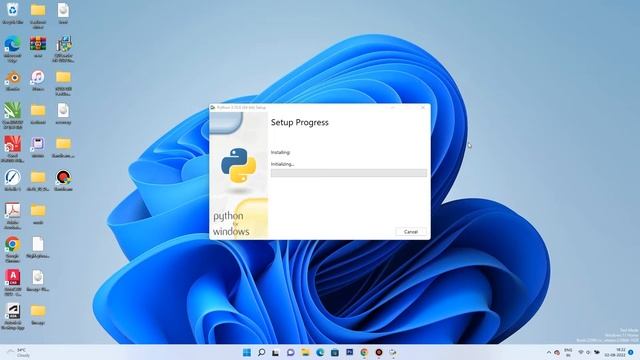Viewport: 640px width, 360px height.
Task: Show hidden system tray icons
Action: tap(549, 352)
